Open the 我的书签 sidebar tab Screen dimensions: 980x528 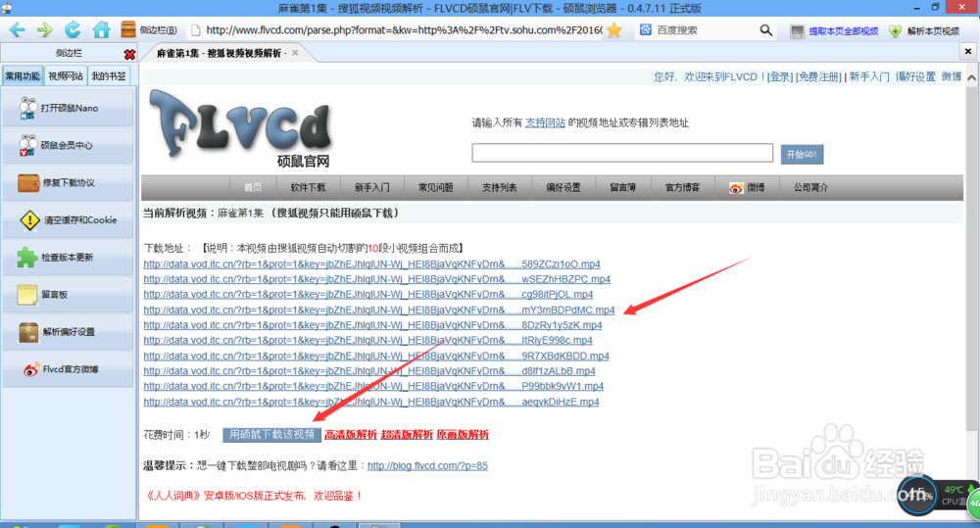pyautogui.click(x=109, y=76)
